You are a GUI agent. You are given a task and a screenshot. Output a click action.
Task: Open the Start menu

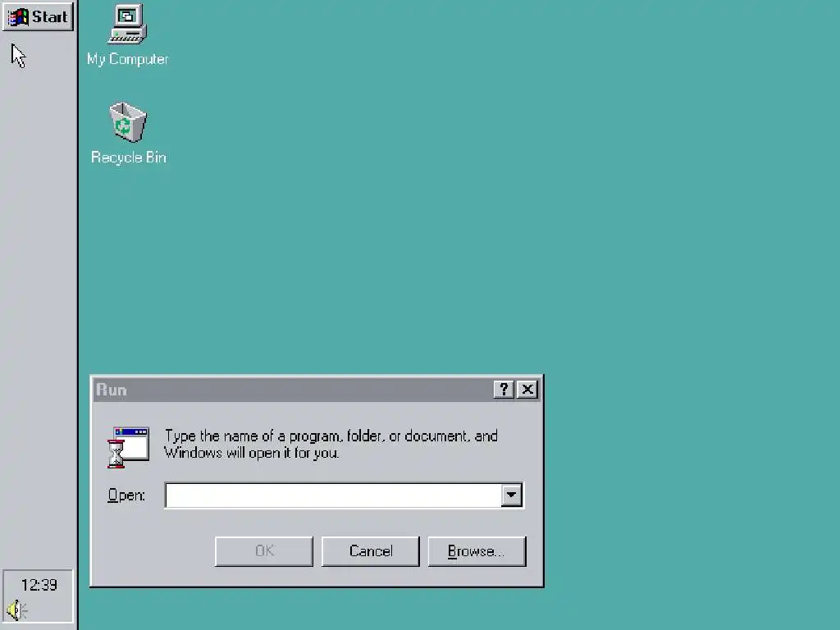pyautogui.click(x=38, y=16)
